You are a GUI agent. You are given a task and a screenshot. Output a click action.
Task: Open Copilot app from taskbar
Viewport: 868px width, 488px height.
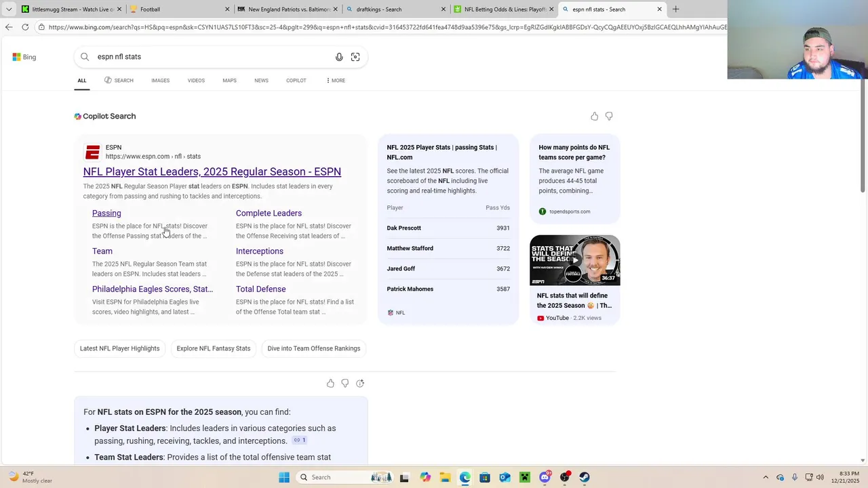point(425,477)
